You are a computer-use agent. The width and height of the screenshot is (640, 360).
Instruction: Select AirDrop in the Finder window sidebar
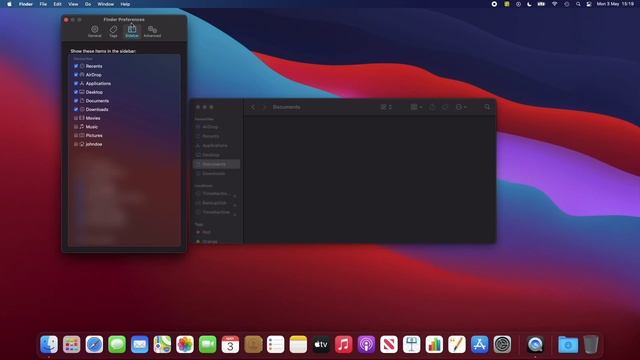pyautogui.click(x=216, y=127)
